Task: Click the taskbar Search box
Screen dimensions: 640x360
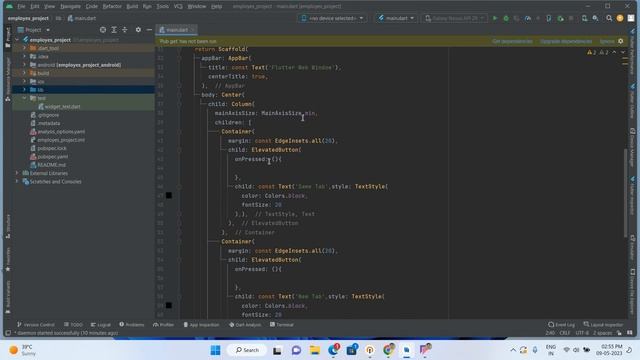Action: pos(247,350)
